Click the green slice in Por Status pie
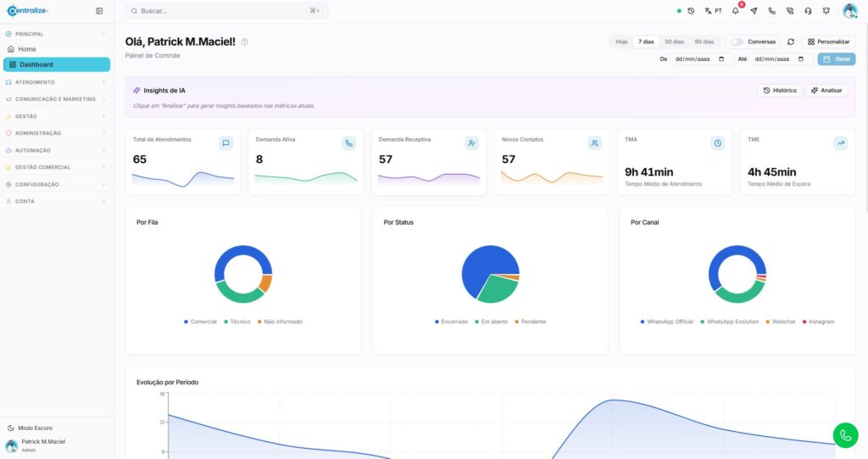Viewport: 868px width, 459px height. [497, 289]
